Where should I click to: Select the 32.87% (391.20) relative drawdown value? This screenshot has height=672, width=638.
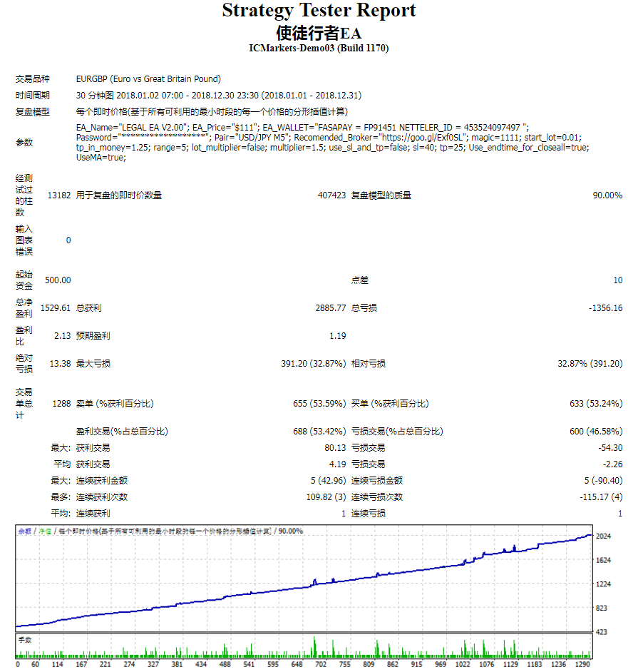tap(590, 364)
